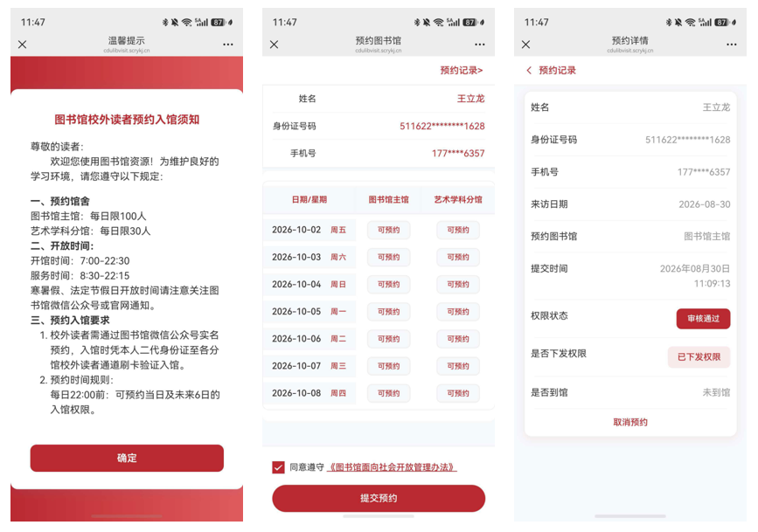758x532 pixels.
Task: Click the 未到馆 arrival status
Action: pyautogui.click(x=716, y=392)
